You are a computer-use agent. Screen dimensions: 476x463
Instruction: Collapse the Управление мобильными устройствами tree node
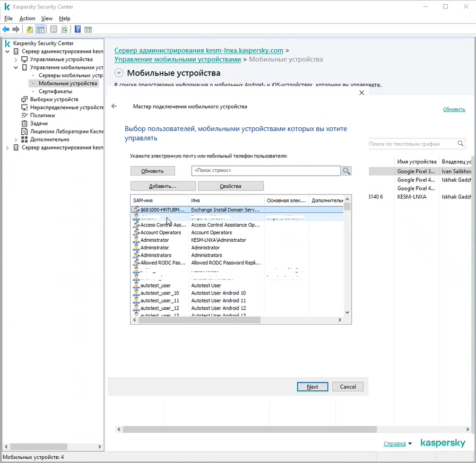[16, 68]
